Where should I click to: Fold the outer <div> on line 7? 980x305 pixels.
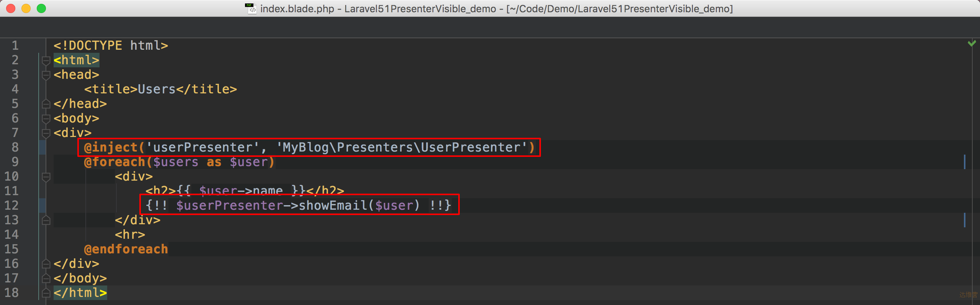(46, 133)
